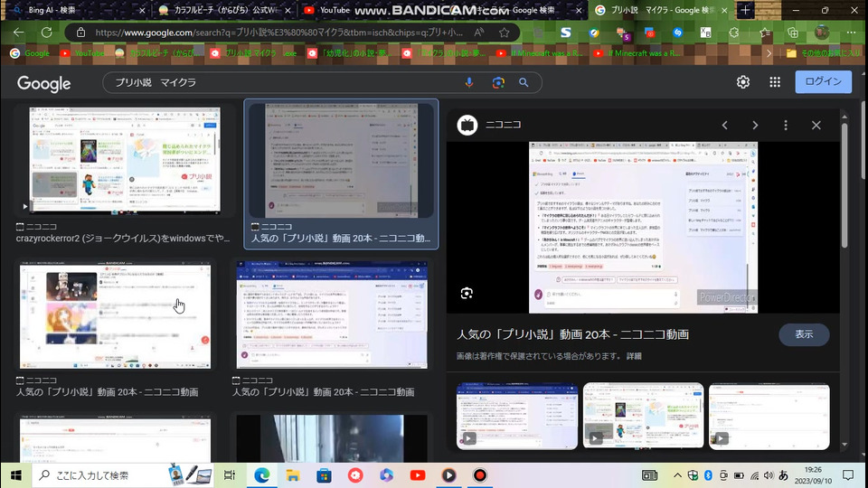Viewport: 868px width, 488px height.
Task: Open the Edge favorites star-list icon
Action: click(x=765, y=33)
